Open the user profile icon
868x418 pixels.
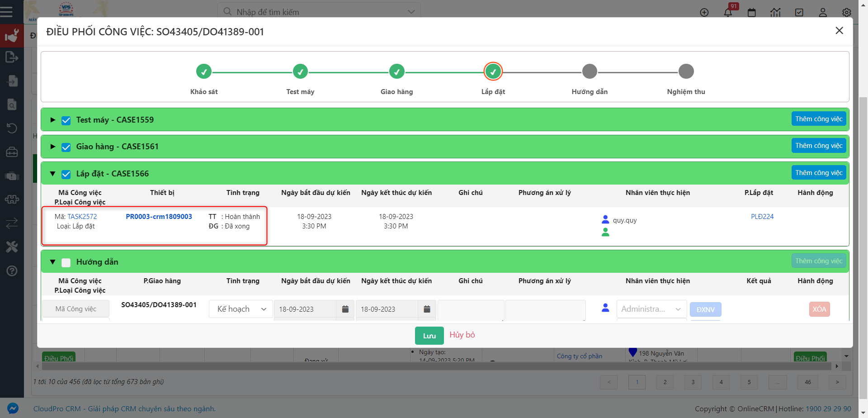(x=823, y=13)
